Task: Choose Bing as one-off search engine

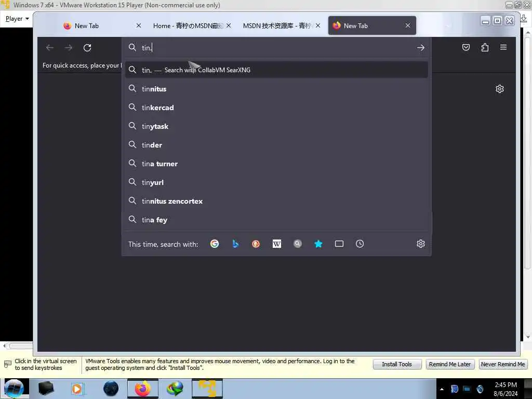Action: coord(235,244)
